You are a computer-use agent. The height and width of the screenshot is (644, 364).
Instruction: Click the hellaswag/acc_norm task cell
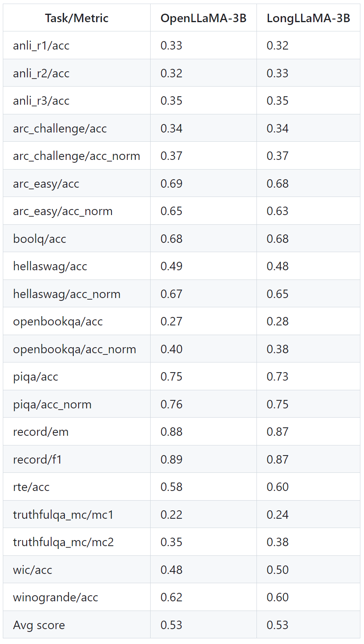(66, 294)
